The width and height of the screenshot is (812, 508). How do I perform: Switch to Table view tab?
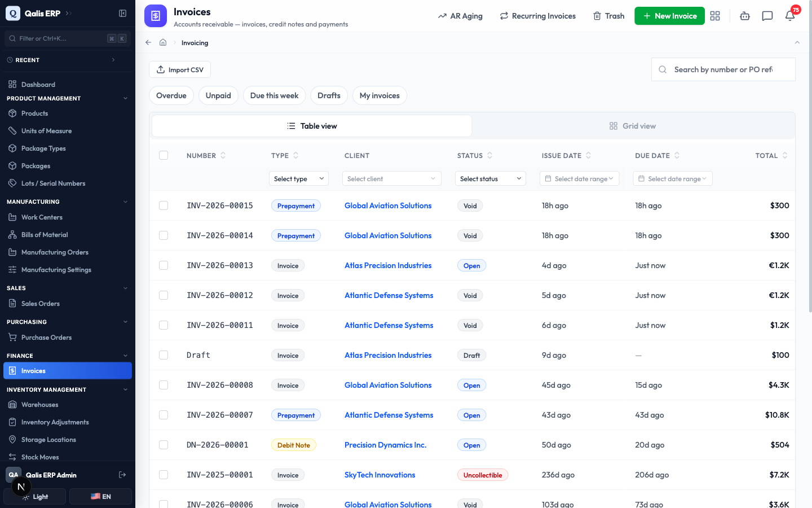312,126
